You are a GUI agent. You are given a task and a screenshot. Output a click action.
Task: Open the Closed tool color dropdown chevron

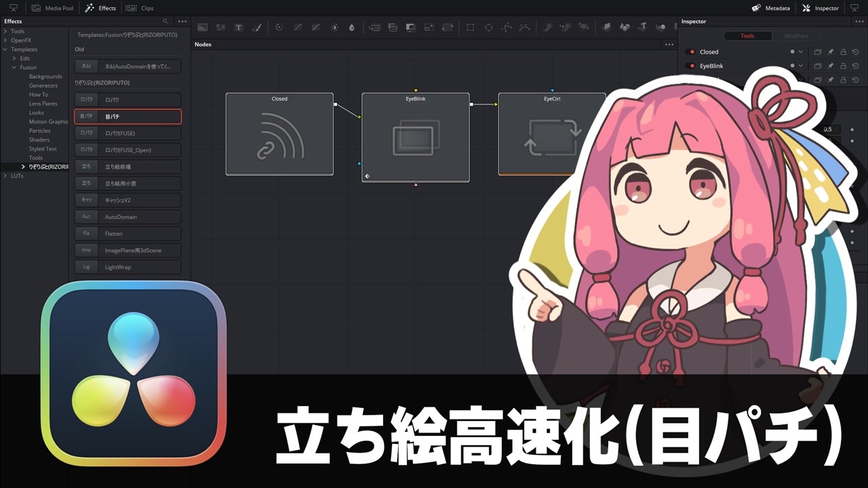800,52
